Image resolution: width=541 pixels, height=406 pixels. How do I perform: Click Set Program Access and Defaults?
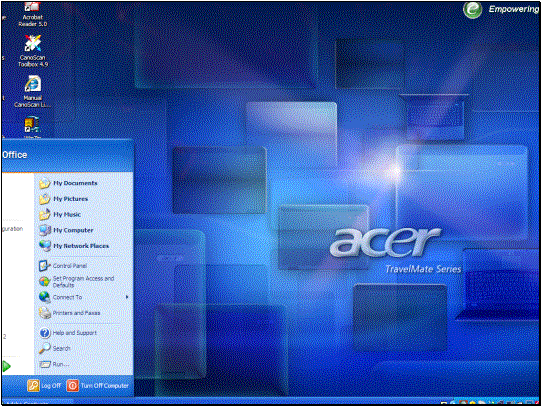point(77,281)
